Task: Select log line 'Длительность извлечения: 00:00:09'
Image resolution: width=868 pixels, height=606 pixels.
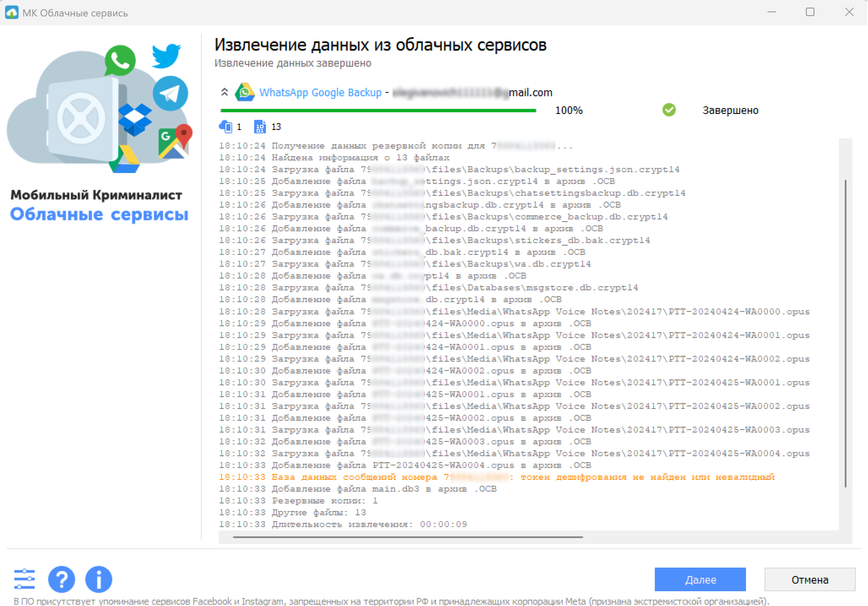Action: (x=343, y=524)
